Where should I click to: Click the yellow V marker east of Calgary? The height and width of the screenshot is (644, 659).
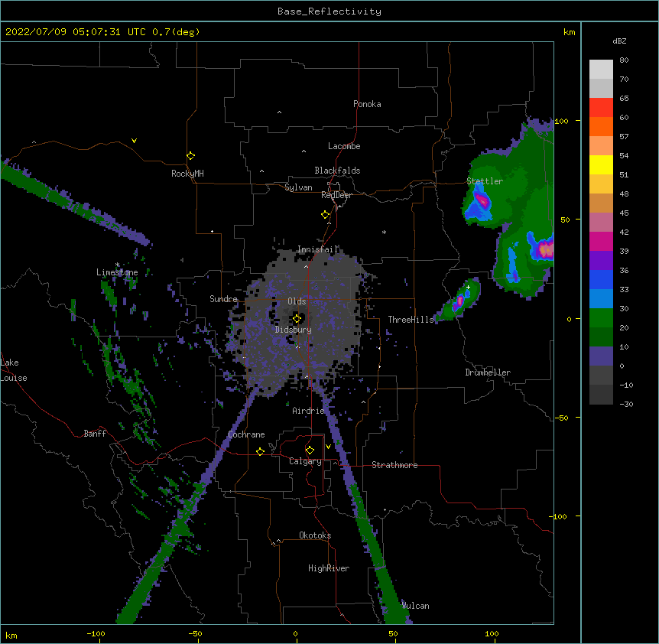(x=328, y=447)
